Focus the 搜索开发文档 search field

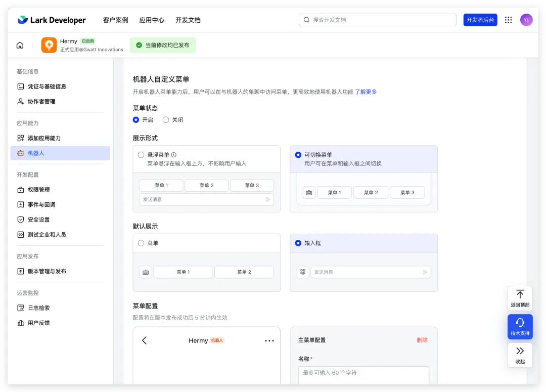point(378,20)
